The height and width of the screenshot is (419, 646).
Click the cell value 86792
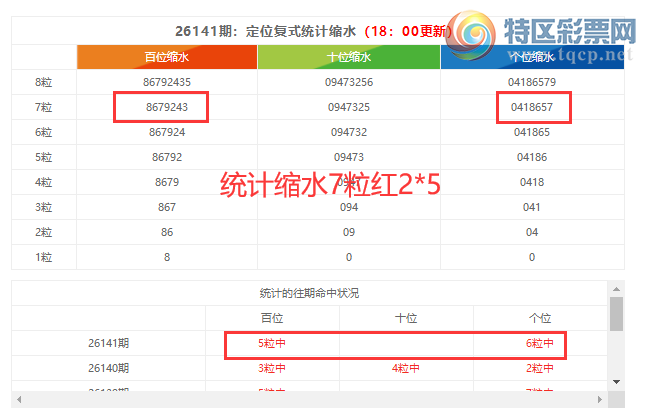coord(167,157)
